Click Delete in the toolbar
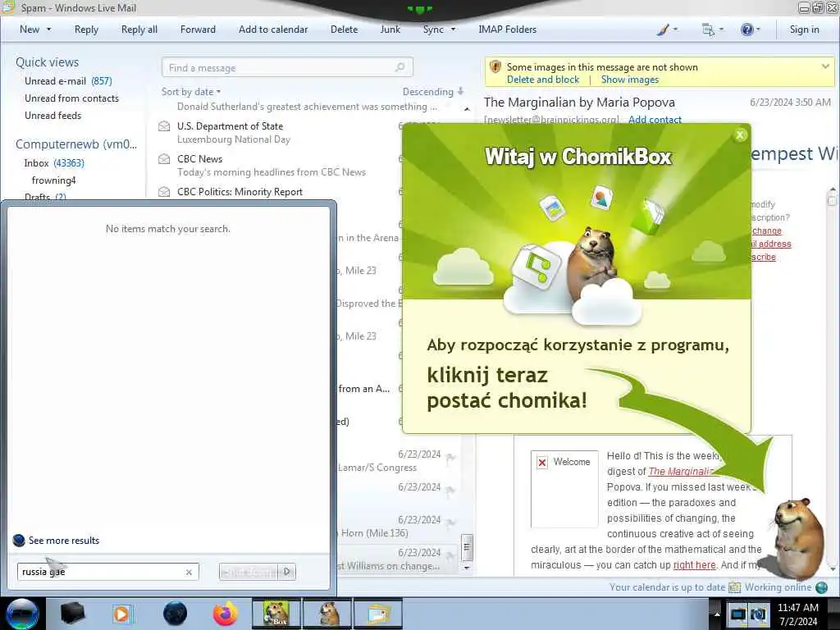Image resolution: width=840 pixels, height=630 pixels. (x=344, y=30)
